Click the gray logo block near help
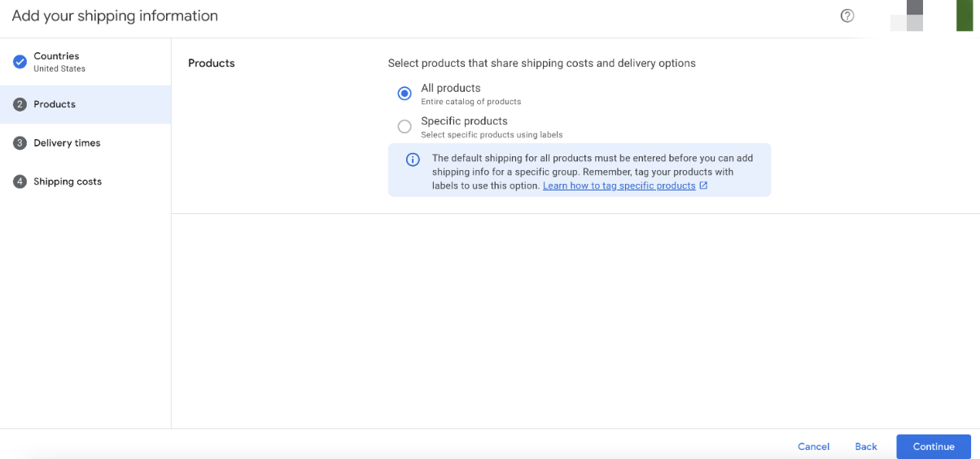This screenshot has width=980, height=459. 908,15
